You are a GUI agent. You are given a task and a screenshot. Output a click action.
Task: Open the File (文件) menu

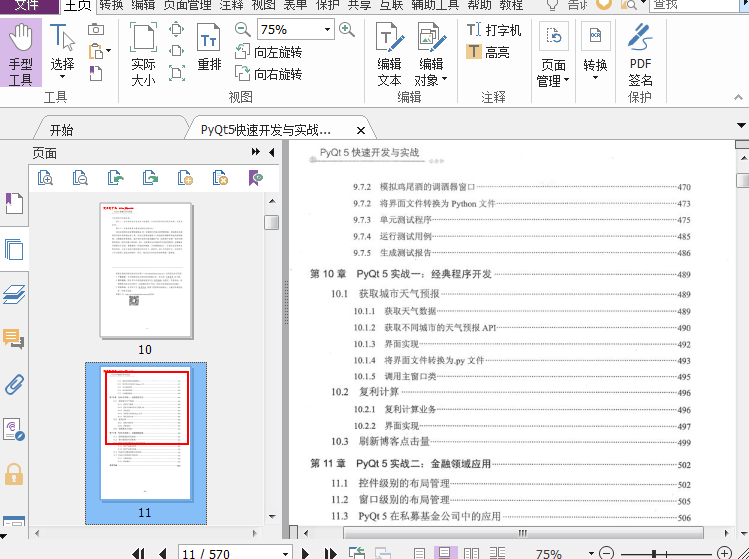click(x=27, y=5)
